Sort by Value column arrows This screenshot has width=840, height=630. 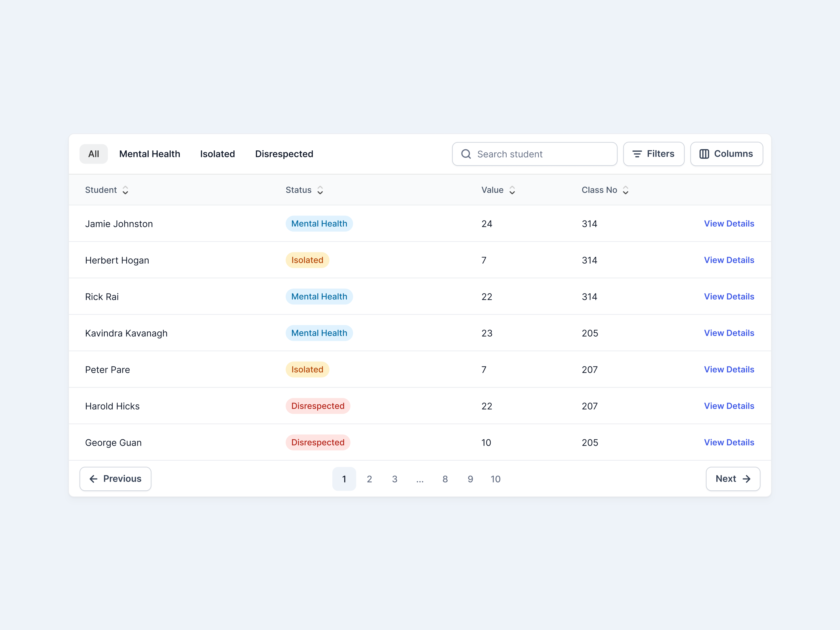point(512,190)
